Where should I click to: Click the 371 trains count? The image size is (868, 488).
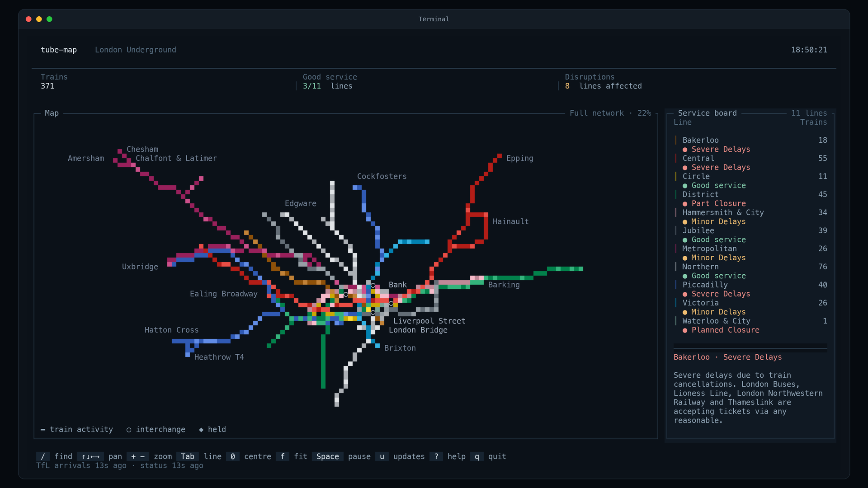(x=47, y=86)
